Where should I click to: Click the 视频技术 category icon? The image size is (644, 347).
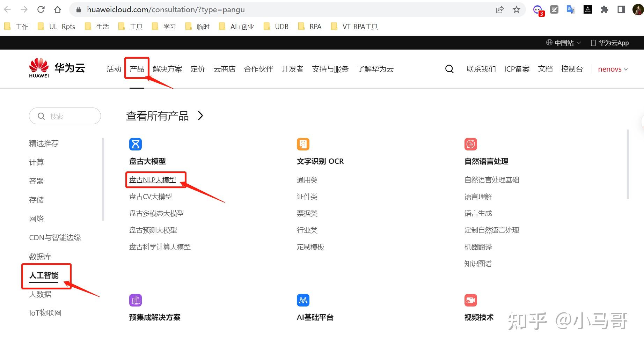470,300
